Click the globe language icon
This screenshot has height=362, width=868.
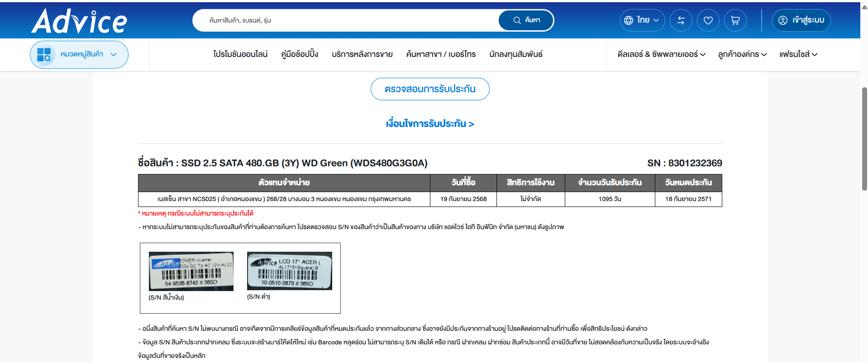[x=629, y=20]
